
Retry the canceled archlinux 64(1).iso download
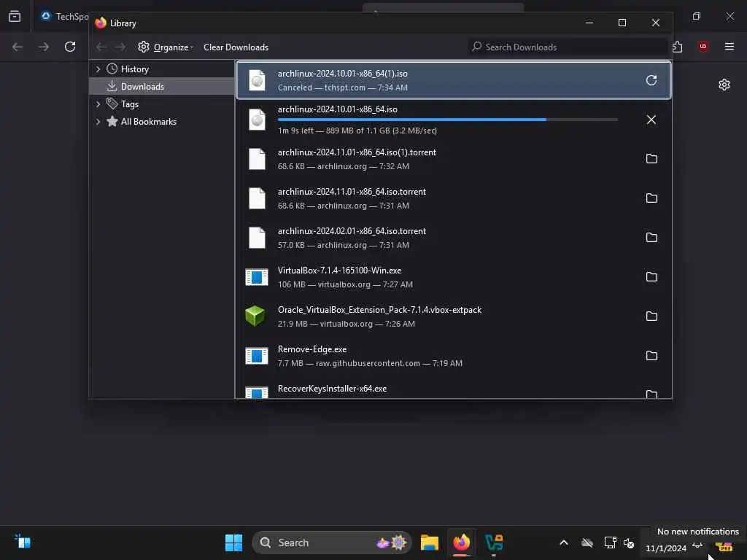651,80
